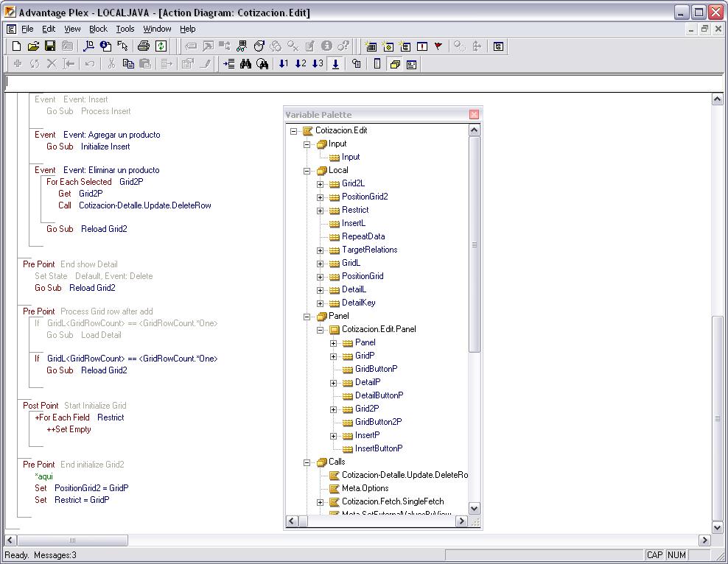Screen dimensions: 728x564
Task: Expand the DetailP variable node
Action: 333,383
